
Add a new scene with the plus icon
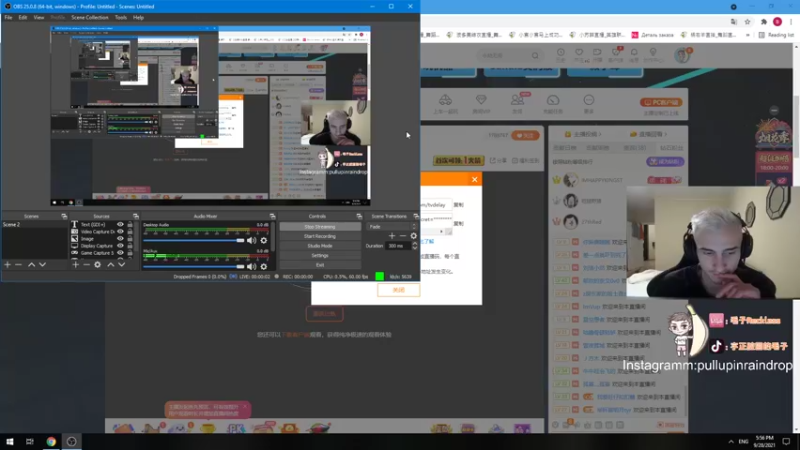pos(8,265)
